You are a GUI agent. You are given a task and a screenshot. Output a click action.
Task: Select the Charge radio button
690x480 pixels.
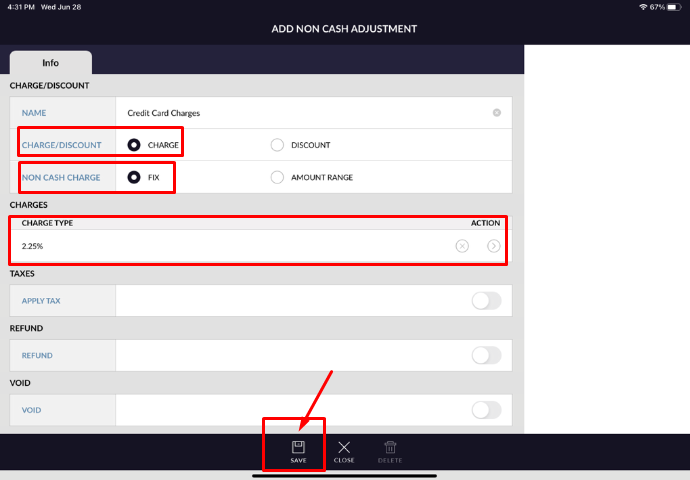point(134,145)
